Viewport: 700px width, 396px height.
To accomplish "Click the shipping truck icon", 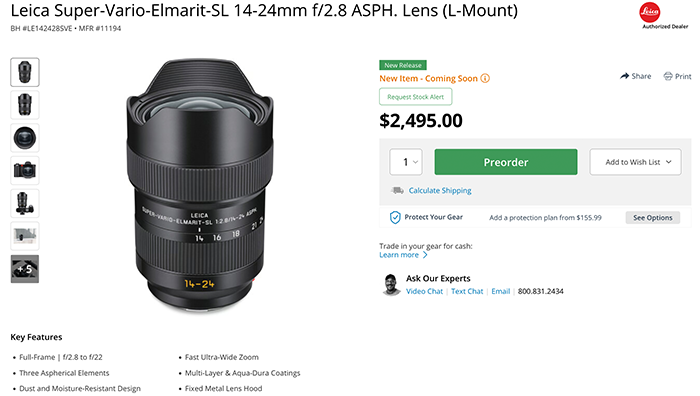I will click(x=397, y=191).
